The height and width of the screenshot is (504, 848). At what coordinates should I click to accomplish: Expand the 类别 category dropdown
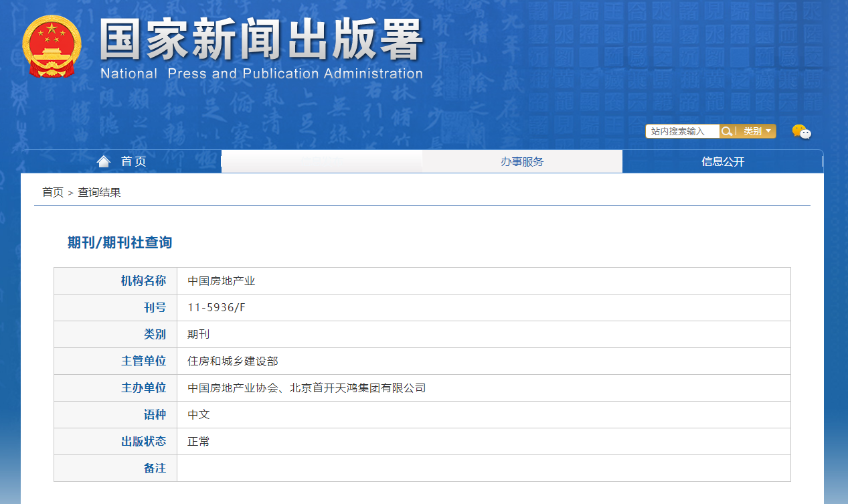[x=757, y=131]
